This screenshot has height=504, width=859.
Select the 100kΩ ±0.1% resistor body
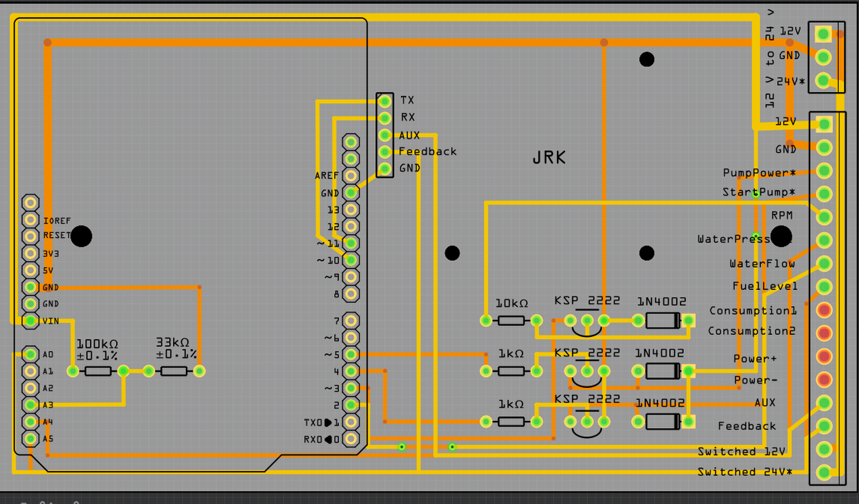[98, 371]
